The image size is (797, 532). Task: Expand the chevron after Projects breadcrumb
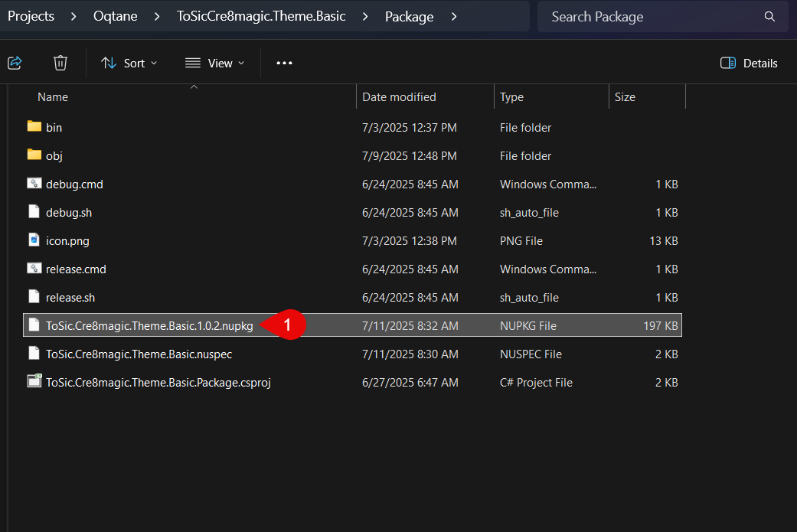click(x=73, y=17)
